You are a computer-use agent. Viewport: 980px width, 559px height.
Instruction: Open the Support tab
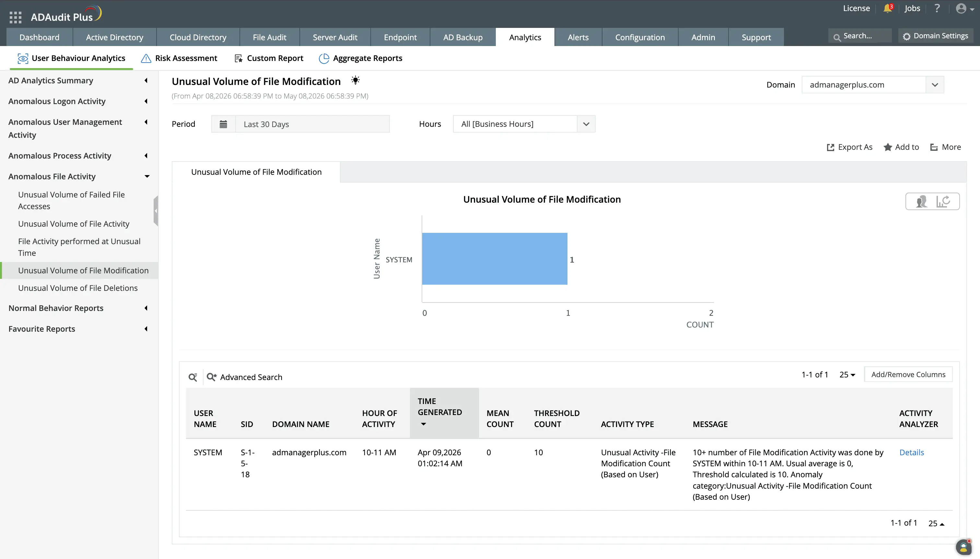pos(756,37)
